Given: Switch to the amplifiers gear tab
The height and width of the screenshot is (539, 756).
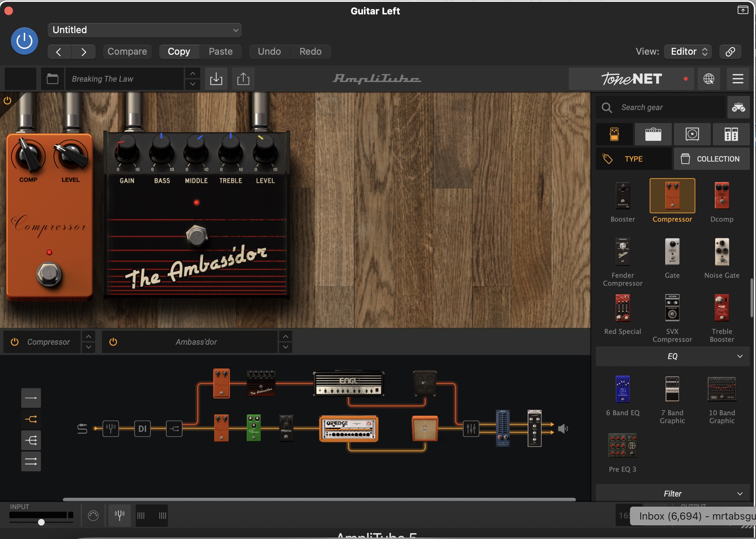Looking at the screenshot, I should [x=653, y=134].
